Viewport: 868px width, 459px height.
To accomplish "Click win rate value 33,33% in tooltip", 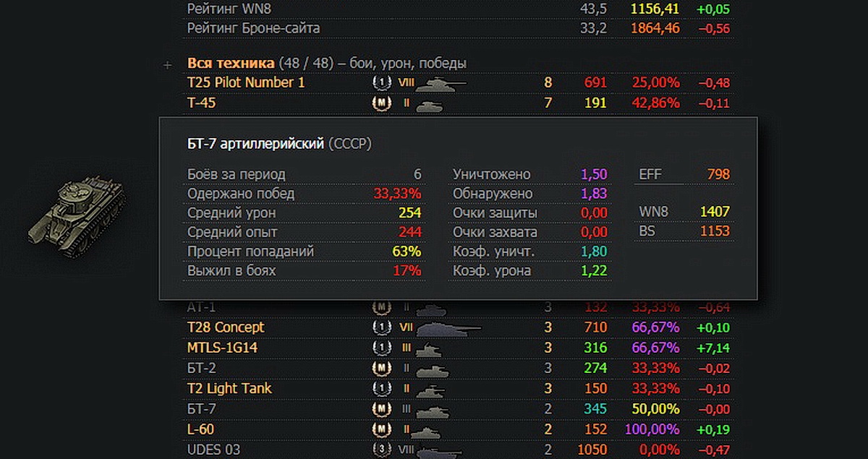I will click(398, 194).
